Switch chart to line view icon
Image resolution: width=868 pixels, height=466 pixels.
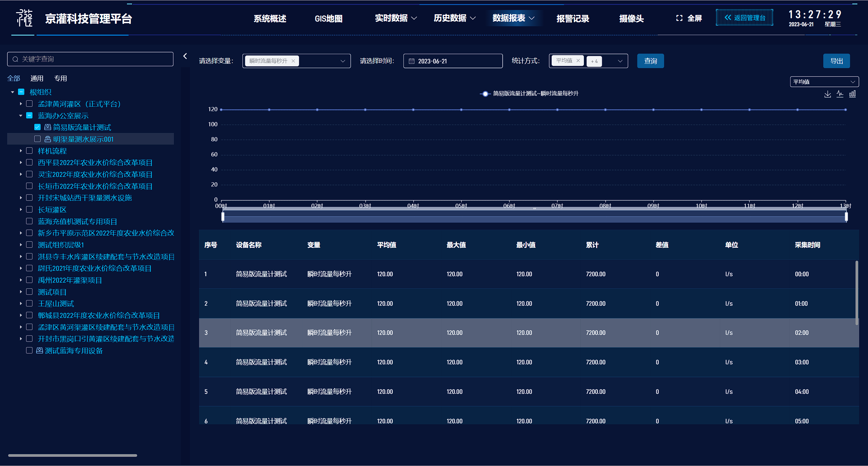click(x=840, y=94)
